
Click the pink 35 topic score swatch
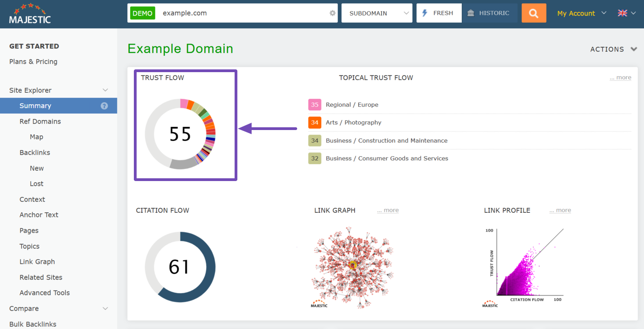315,105
